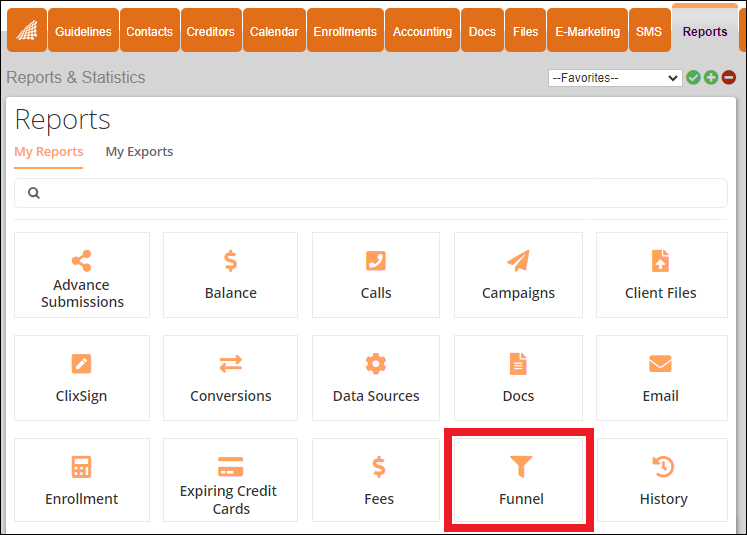Open the Funnel report tile
Viewport: 747px width, 535px height.
tap(519, 480)
